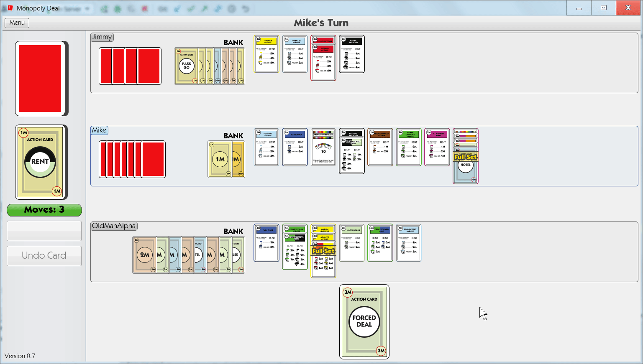Click the Version 0.7 text
The image size is (643, 364).
click(20, 356)
